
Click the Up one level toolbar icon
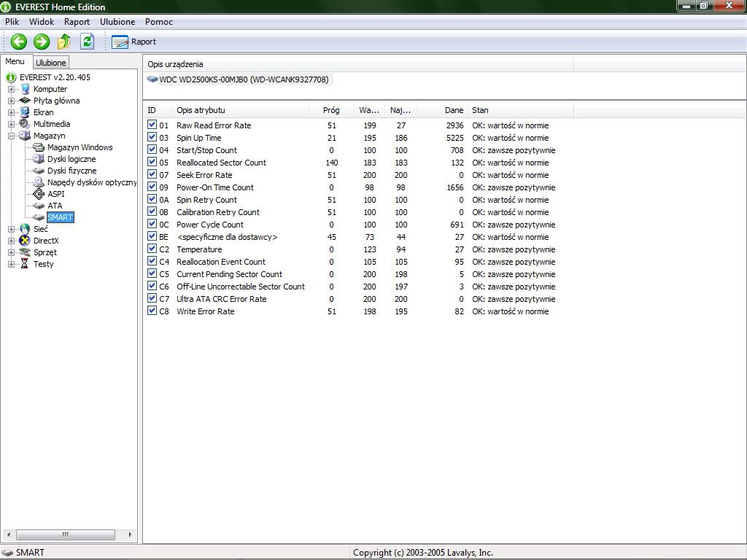click(64, 42)
